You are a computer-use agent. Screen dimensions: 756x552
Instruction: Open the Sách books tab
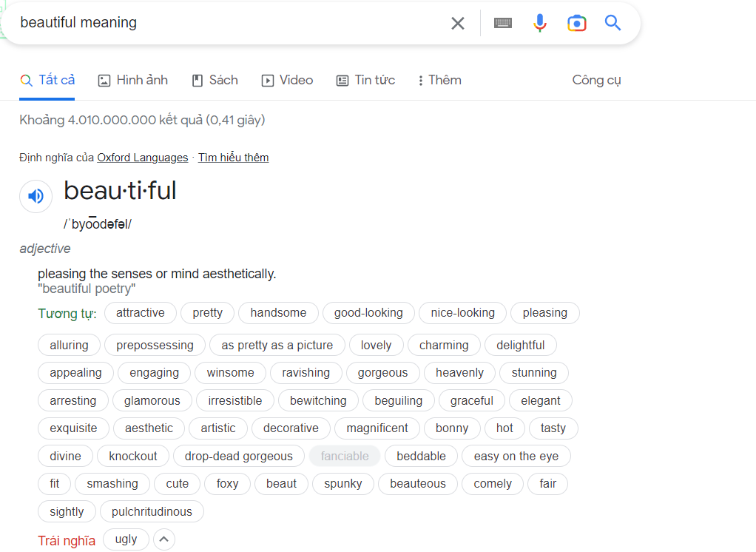[x=215, y=80]
